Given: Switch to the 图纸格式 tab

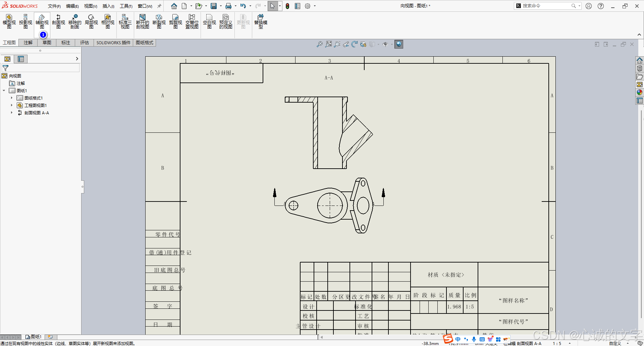Looking at the screenshot, I should coord(145,43).
